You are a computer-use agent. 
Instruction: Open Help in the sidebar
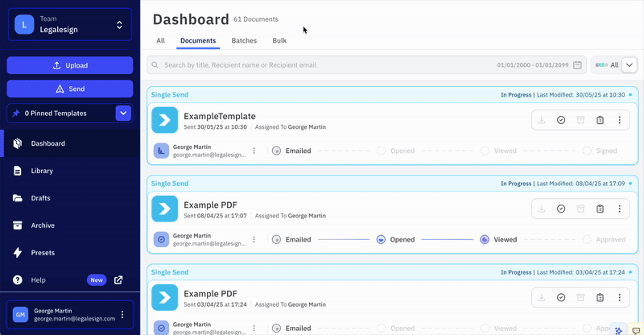tap(38, 280)
